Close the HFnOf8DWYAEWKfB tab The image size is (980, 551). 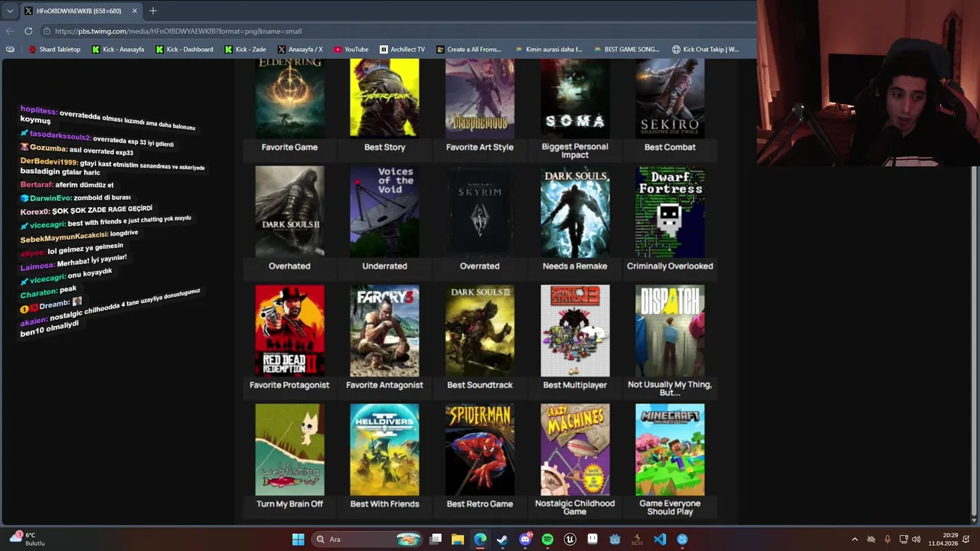(x=135, y=11)
